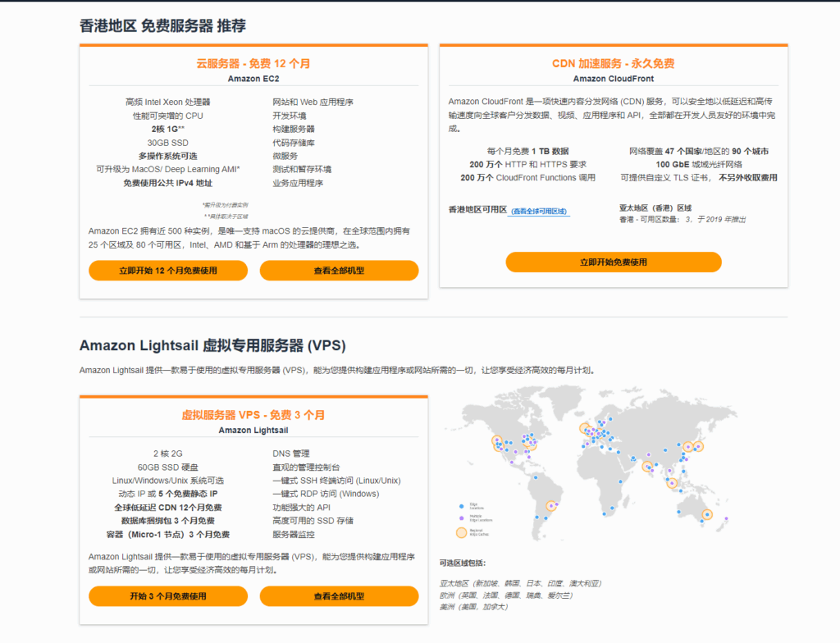This screenshot has width=840, height=643.
Task: Click the 可选区域包括 label
Action: point(463,563)
